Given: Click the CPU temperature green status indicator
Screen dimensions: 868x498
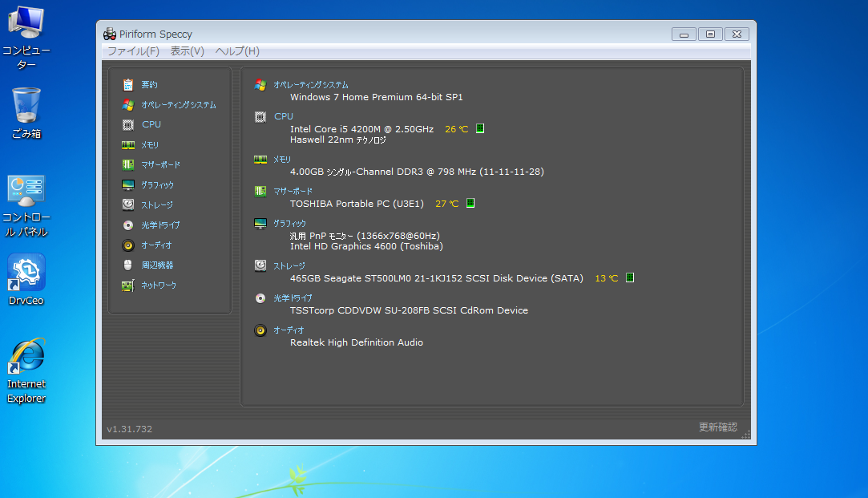Looking at the screenshot, I should pos(480,128).
